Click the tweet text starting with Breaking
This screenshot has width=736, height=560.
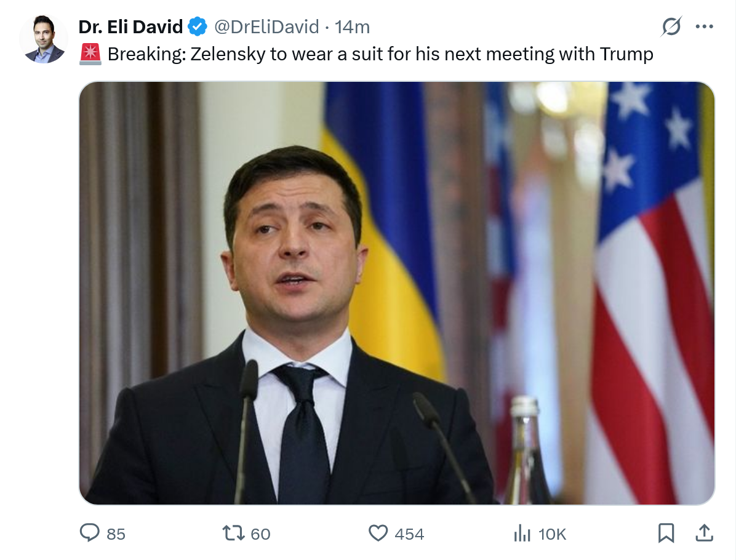pos(380,55)
